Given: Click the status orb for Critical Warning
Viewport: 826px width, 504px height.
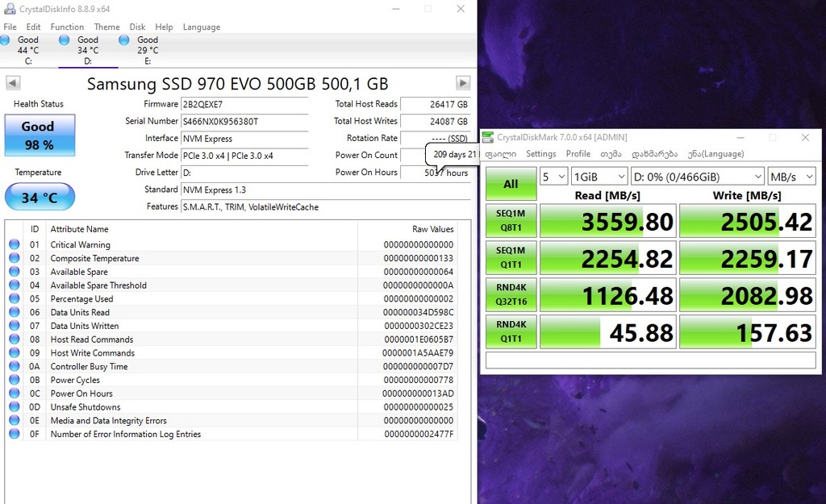Looking at the screenshot, I should (x=15, y=245).
